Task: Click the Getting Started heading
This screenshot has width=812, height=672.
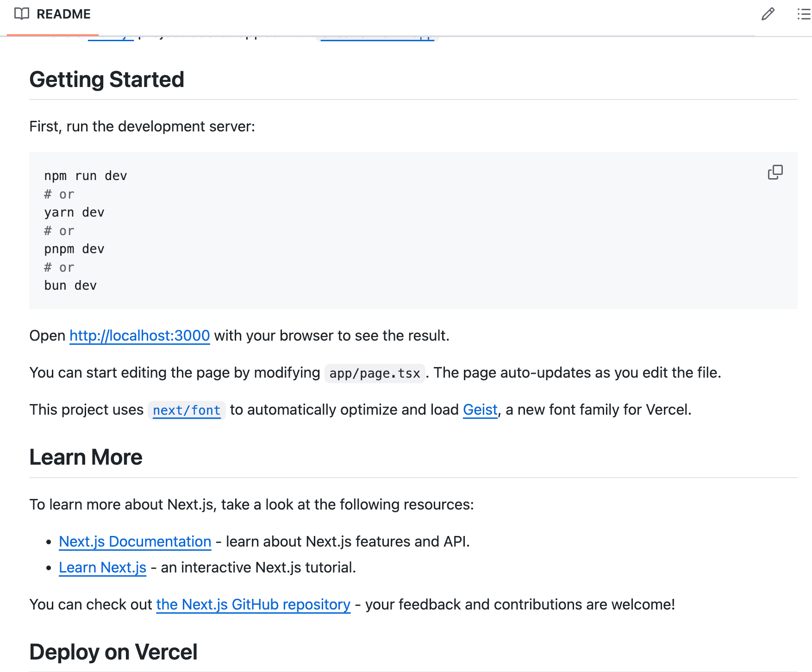Action: click(x=107, y=80)
